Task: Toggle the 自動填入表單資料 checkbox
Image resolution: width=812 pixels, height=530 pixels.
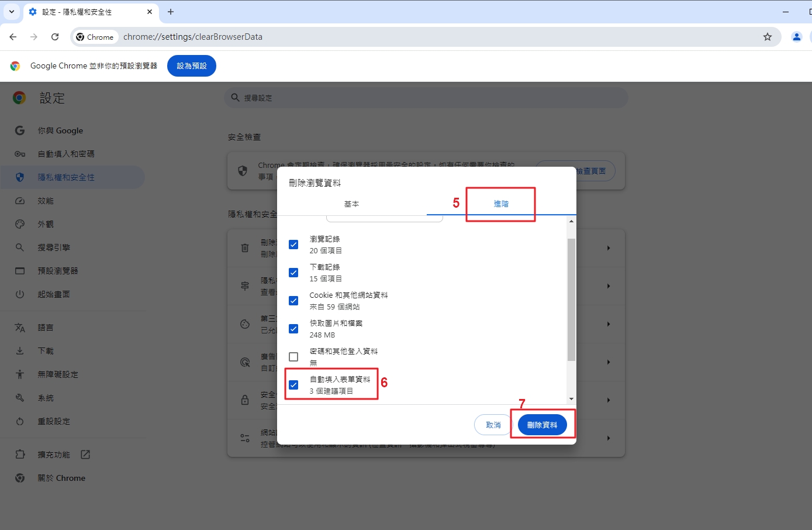Action: pyautogui.click(x=293, y=385)
